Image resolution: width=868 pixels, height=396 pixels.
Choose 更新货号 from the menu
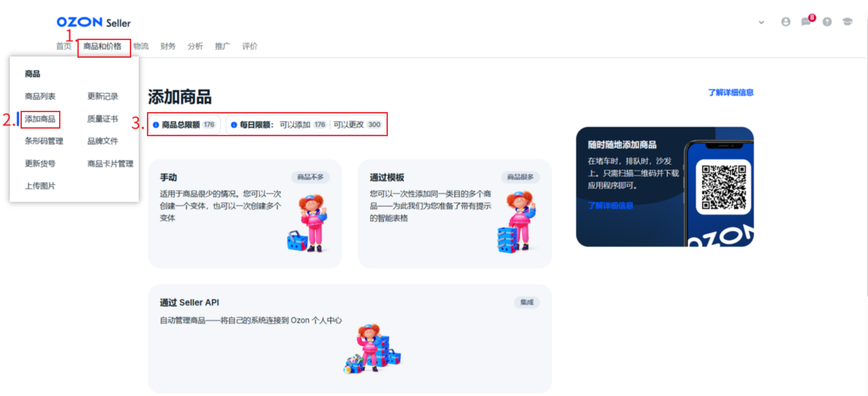click(x=40, y=164)
